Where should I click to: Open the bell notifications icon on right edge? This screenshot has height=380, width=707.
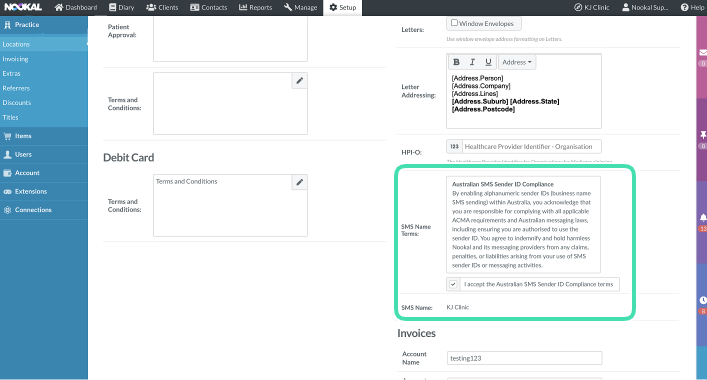pyautogui.click(x=703, y=218)
